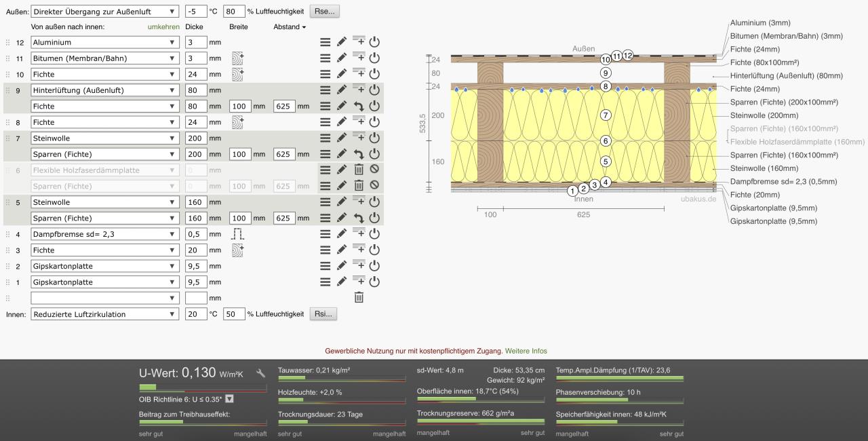Open the menu icon for layer 2 Gipskartonplatte

tap(325, 266)
